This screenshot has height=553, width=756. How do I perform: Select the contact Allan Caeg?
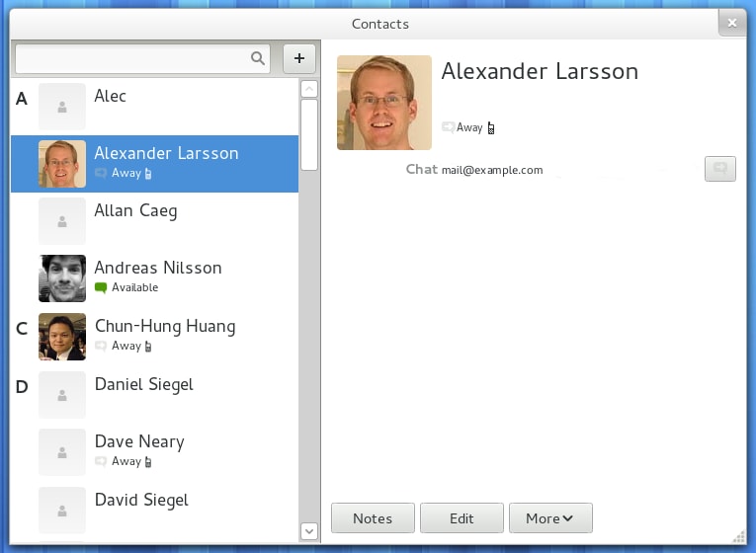click(x=154, y=221)
